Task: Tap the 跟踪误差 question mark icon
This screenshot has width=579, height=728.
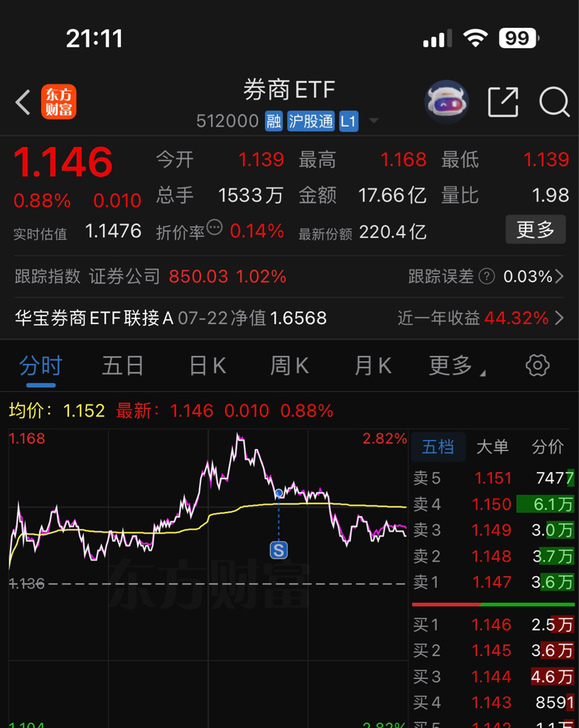Action: pyautogui.click(x=486, y=277)
